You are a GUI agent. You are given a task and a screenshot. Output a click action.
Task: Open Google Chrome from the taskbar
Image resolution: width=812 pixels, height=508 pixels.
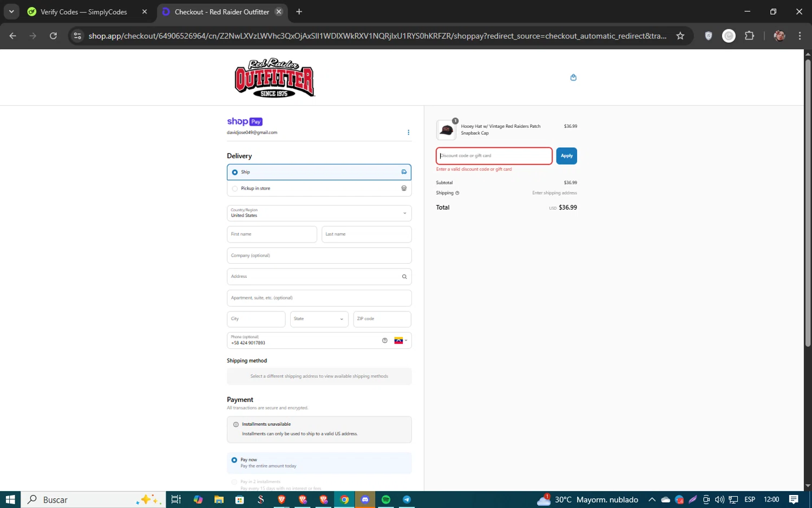(x=344, y=499)
